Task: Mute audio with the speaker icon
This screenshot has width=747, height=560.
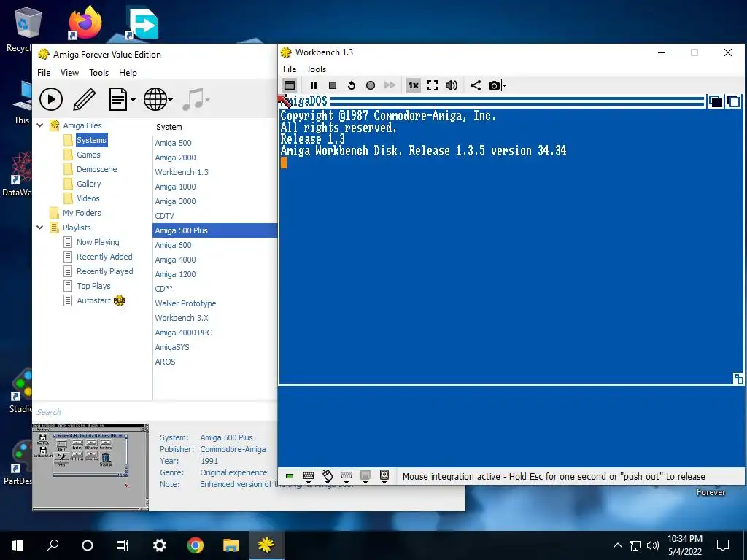Action: (451, 85)
